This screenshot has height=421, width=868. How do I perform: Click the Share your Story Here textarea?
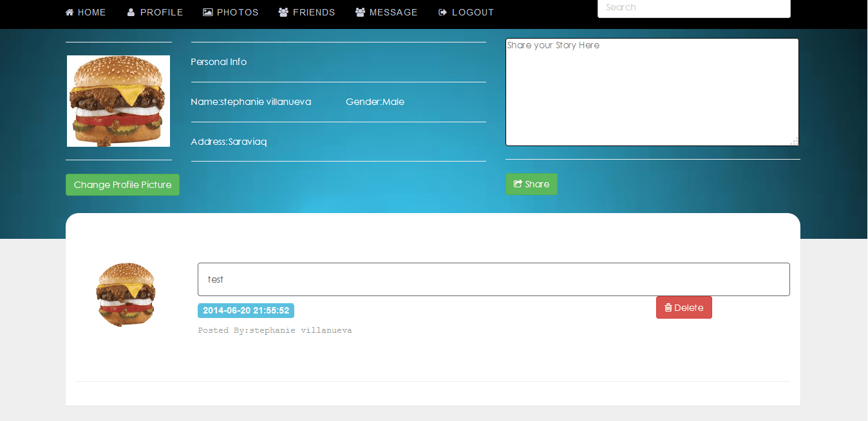point(652,91)
